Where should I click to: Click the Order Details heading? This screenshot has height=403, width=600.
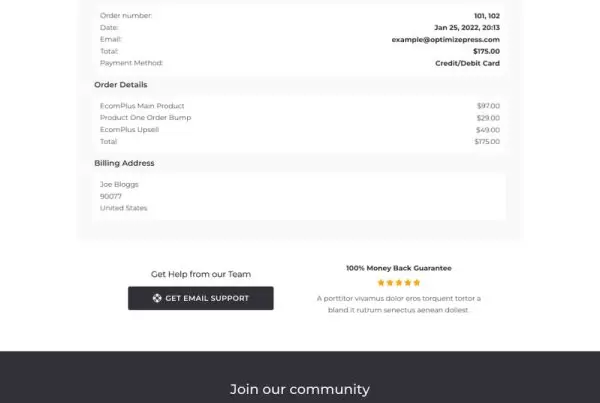pos(121,85)
